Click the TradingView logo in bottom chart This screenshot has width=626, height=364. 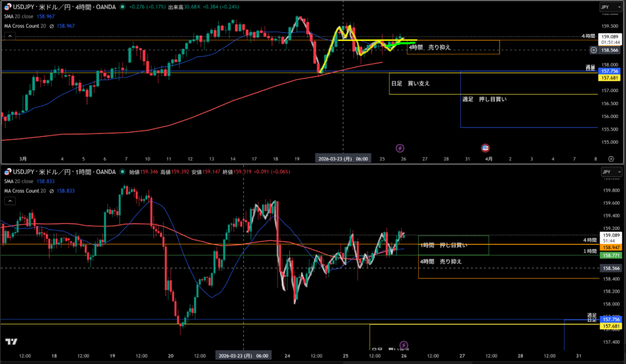pos(10,341)
